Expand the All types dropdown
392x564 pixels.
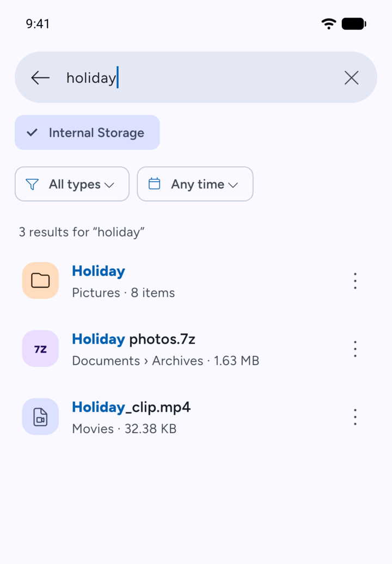(72, 184)
